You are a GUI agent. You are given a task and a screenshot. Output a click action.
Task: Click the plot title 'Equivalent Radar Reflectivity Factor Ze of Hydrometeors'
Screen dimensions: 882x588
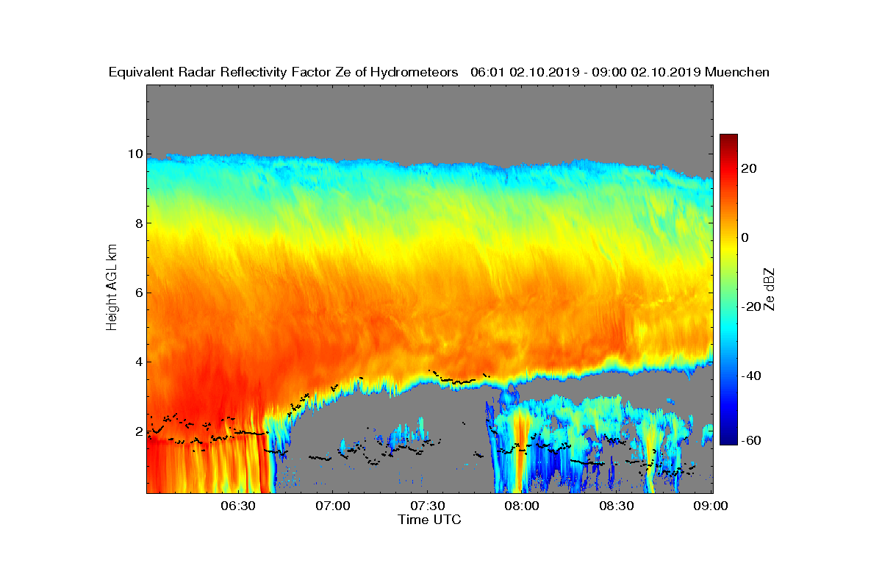(x=284, y=72)
